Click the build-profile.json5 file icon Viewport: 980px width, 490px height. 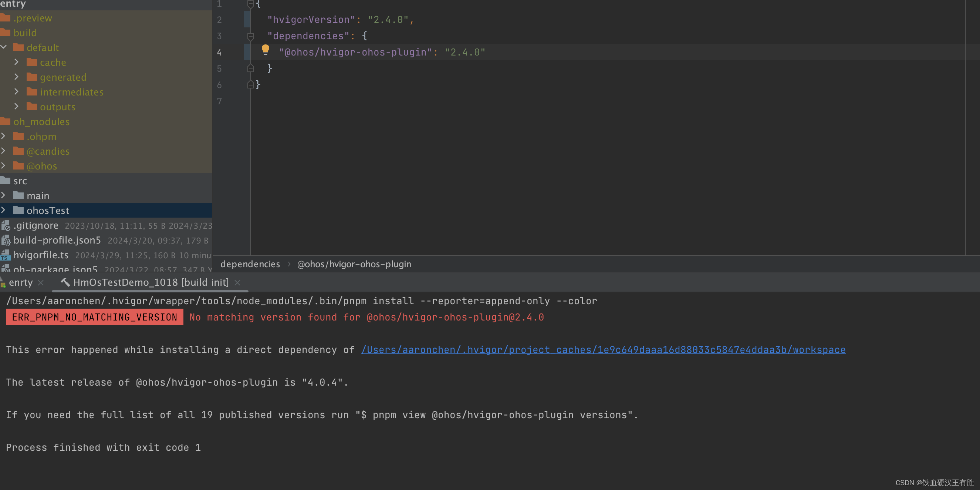(5, 240)
